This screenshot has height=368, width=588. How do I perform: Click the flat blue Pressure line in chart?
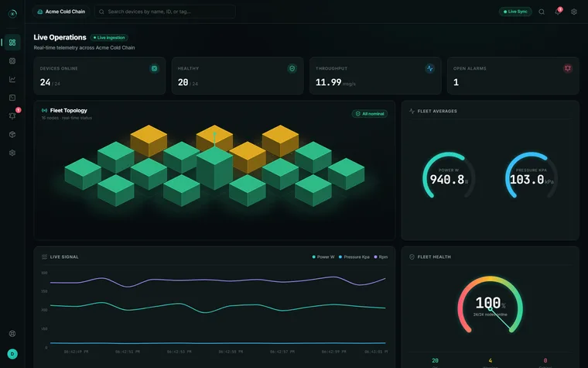pyautogui.click(x=218, y=343)
